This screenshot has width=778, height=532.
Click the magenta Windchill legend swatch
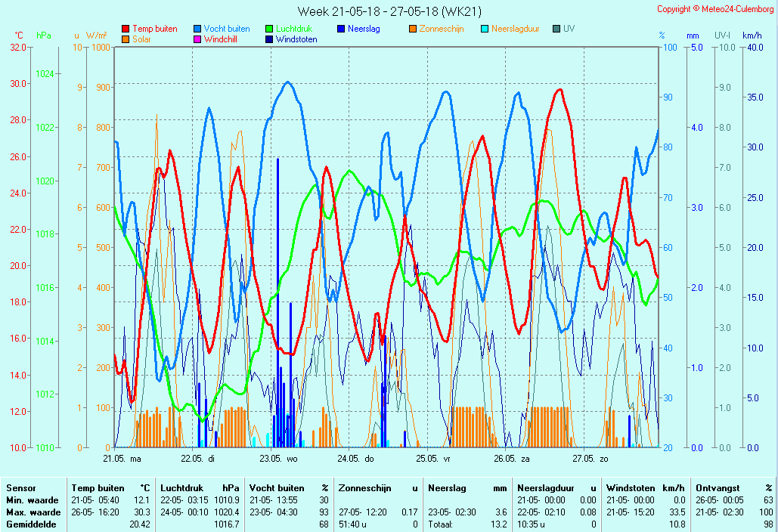click(197, 39)
